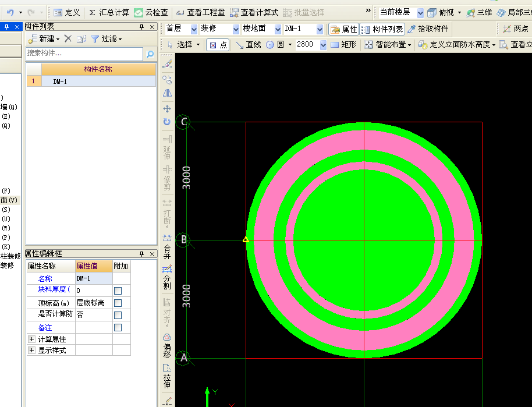Click the 两点 two-point axis tool
Viewport: 532px width, 407px height.
515,29
